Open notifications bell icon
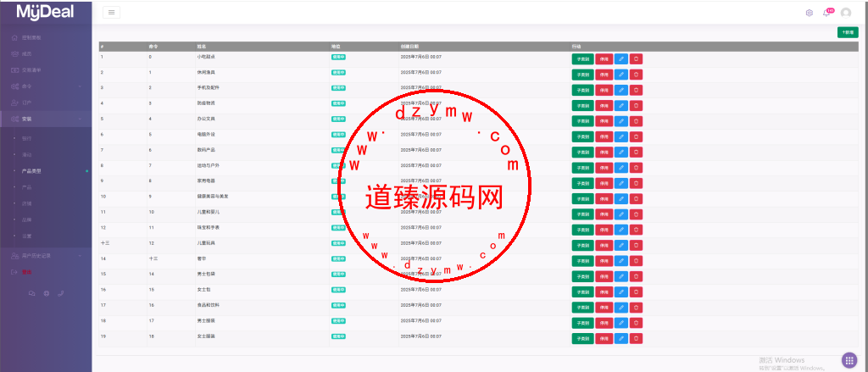868x372 pixels. (826, 13)
